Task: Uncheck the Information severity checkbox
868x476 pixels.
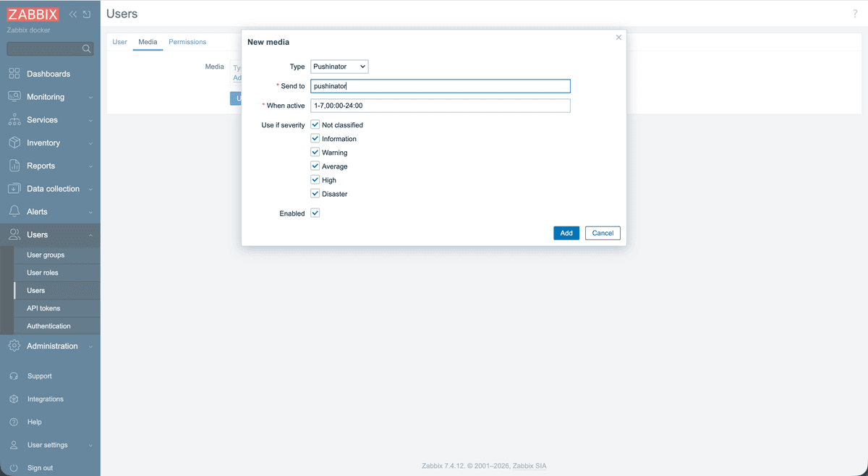Action: coord(315,139)
